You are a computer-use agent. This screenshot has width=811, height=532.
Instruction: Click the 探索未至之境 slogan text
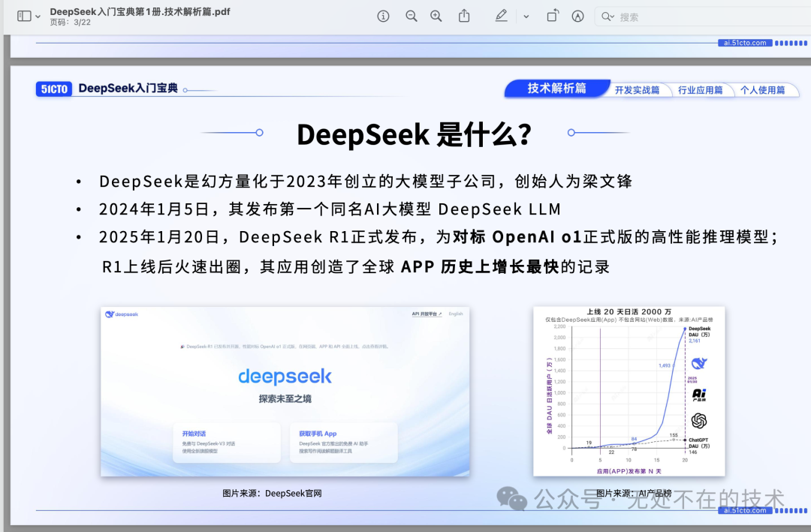click(285, 398)
